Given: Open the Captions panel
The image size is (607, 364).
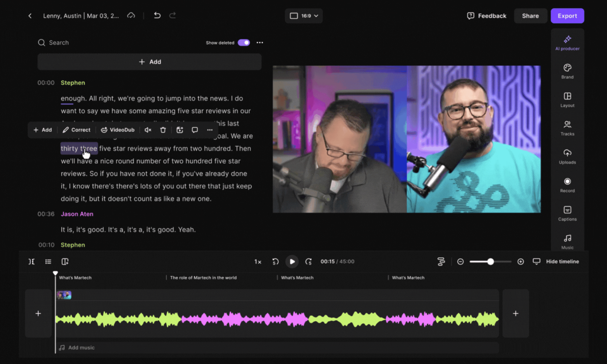Looking at the screenshot, I should (567, 213).
